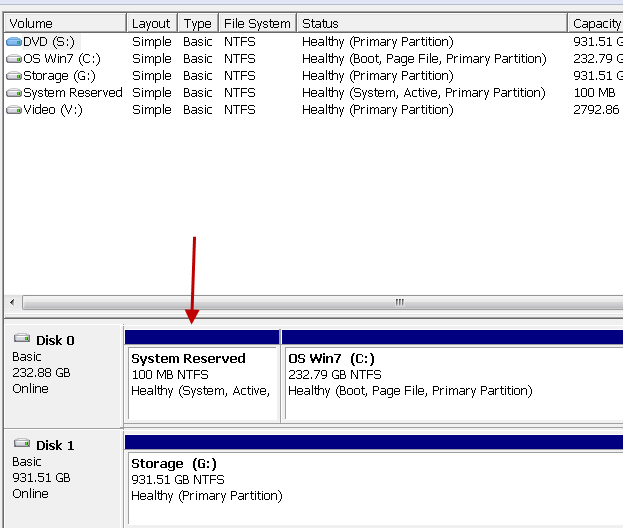Select the DVD (S:) volume row
Screen dimensions: 623x528
coord(313,42)
